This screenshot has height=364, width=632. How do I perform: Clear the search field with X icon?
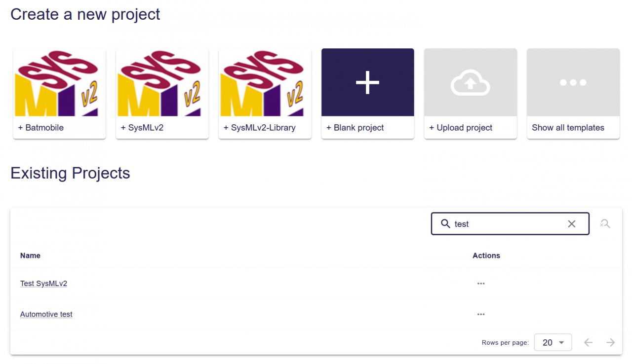[572, 224]
